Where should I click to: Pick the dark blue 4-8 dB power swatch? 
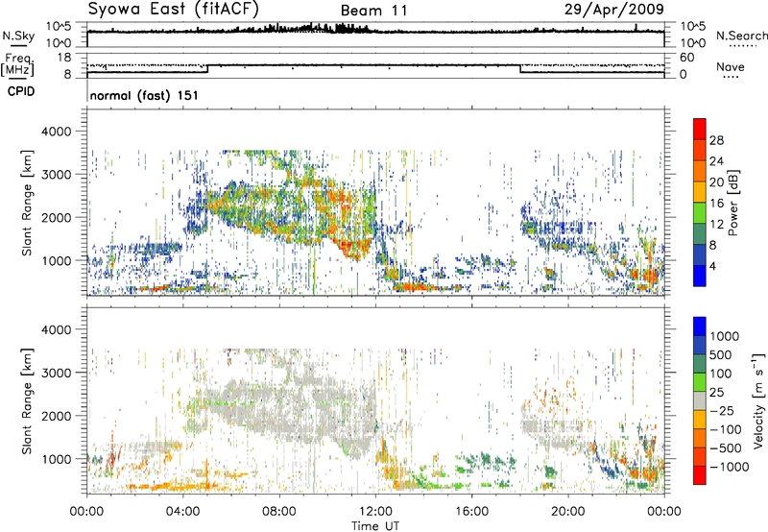click(x=700, y=255)
